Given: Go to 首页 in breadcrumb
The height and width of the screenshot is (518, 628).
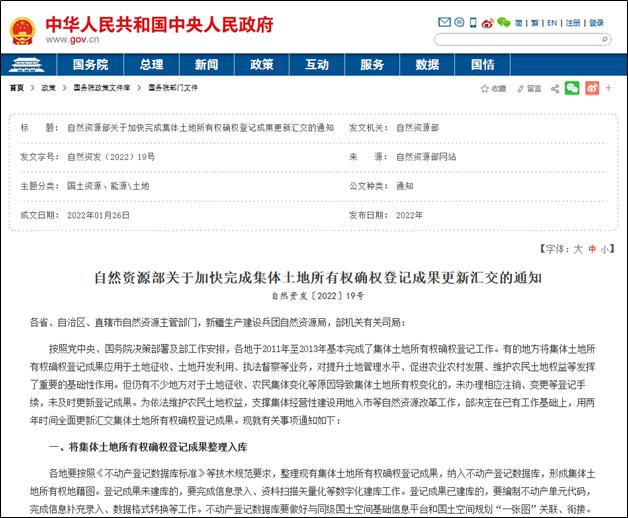Looking at the screenshot, I should click(x=17, y=88).
